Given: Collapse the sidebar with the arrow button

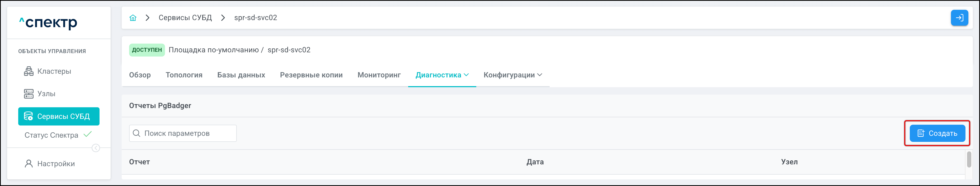Looking at the screenshot, I should pos(96,148).
